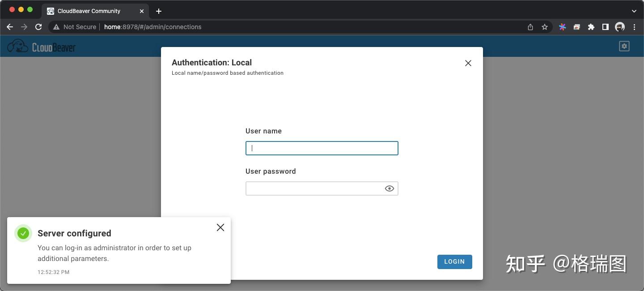This screenshot has width=644, height=291.
Task: Click the notification timestamp 12:52:32 PM
Action: (x=53, y=272)
